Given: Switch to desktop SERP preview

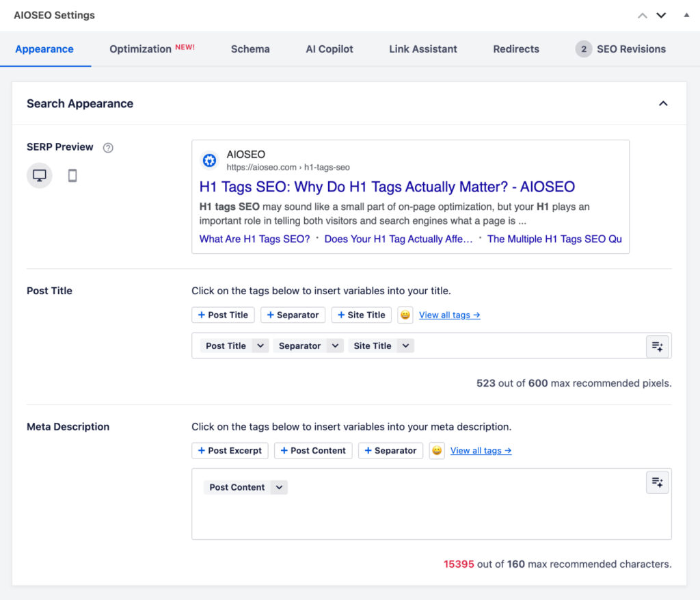Looking at the screenshot, I should point(39,176).
